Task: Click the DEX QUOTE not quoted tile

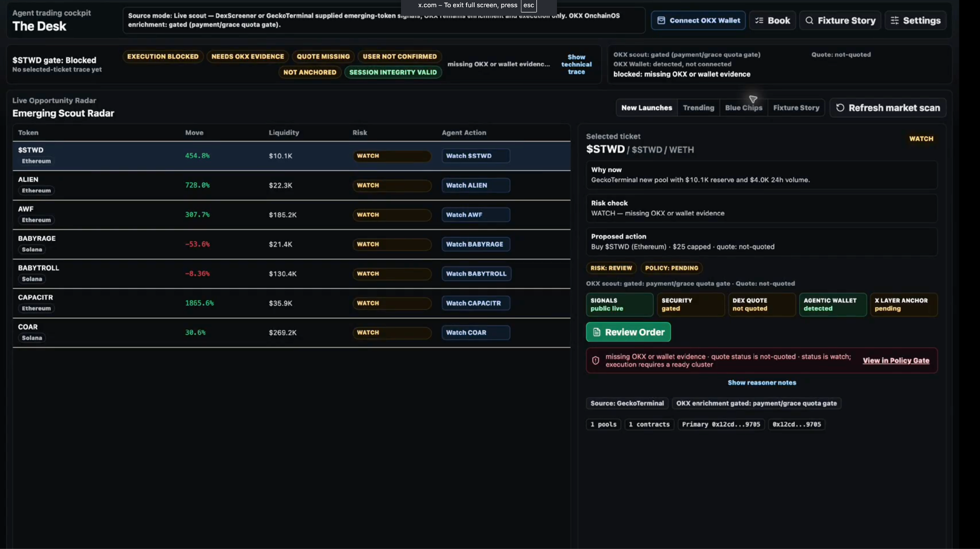Action: pyautogui.click(x=762, y=305)
